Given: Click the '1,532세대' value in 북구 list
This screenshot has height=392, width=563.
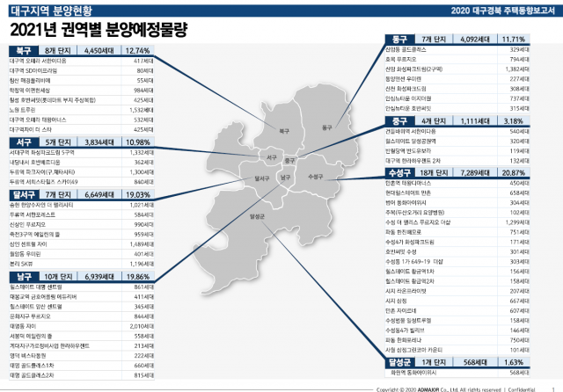Looking at the screenshot, I should [x=142, y=110].
